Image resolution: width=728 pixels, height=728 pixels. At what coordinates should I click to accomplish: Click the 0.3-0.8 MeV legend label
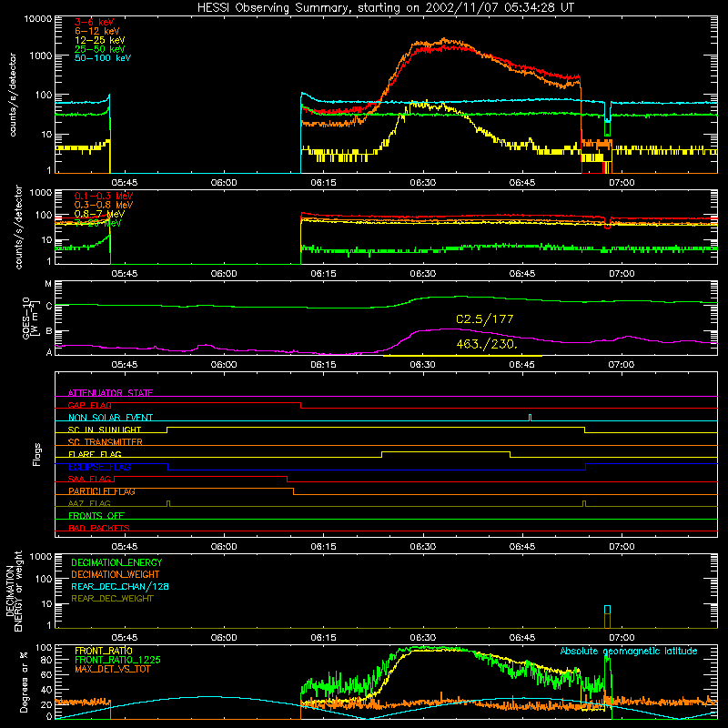(x=104, y=205)
